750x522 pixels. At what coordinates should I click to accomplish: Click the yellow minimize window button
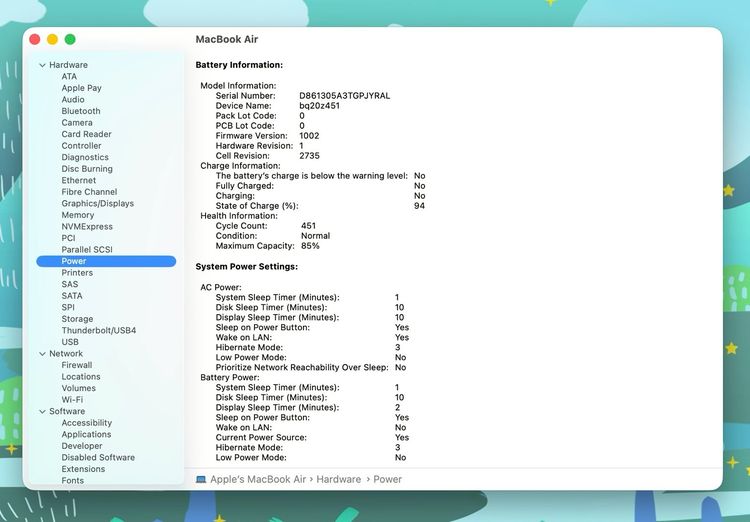[x=52, y=39]
